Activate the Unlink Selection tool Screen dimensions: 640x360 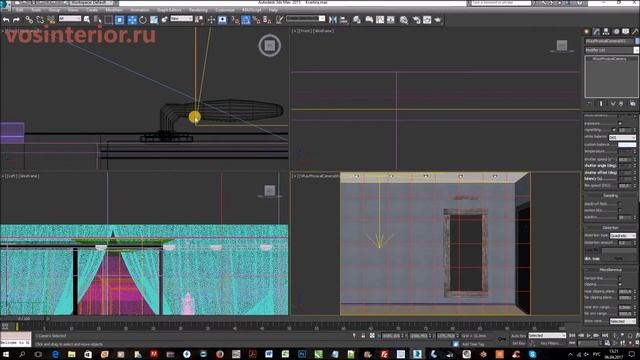[x=40, y=20]
